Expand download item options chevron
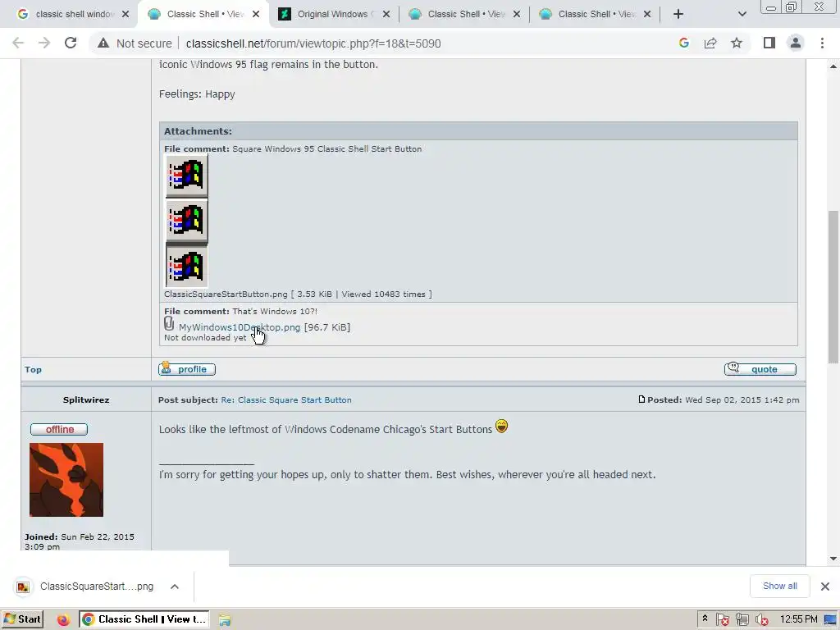840x630 pixels. pyautogui.click(x=175, y=587)
